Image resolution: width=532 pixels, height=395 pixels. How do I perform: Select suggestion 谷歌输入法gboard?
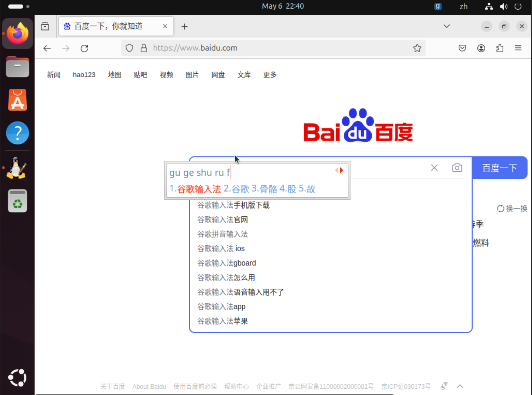click(227, 263)
